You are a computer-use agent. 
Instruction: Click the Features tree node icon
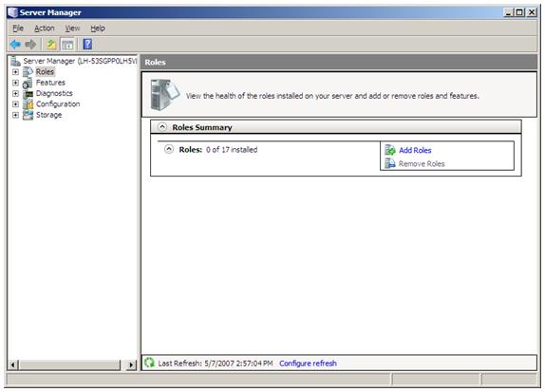(28, 83)
